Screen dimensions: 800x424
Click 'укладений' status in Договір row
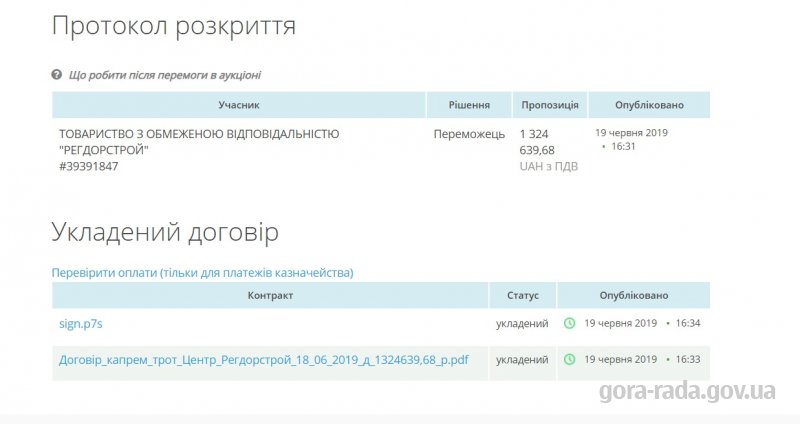pos(522,360)
